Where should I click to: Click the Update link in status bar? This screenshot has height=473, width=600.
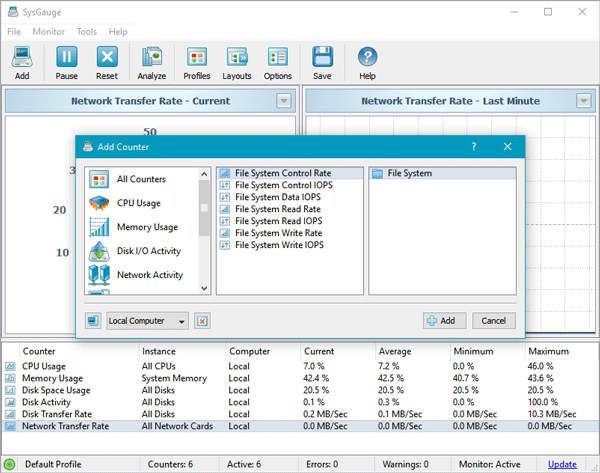tap(562, 464)
